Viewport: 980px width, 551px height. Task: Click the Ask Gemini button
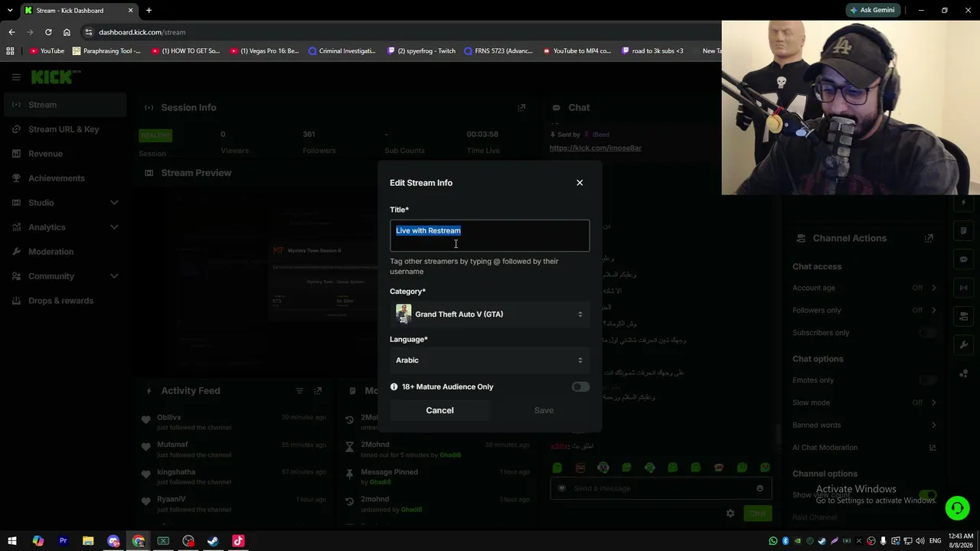[x=872, y=10]
